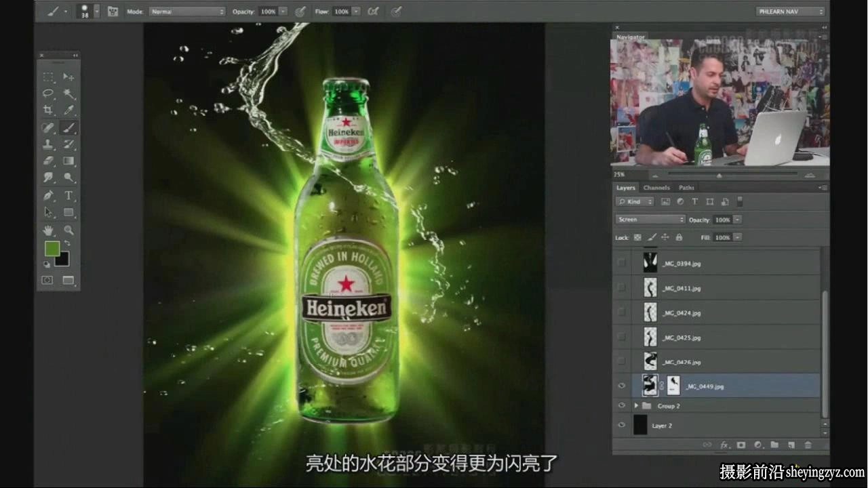Lock layer position
The height and width of the screenshot is (488, 868).
coord(665,237)
